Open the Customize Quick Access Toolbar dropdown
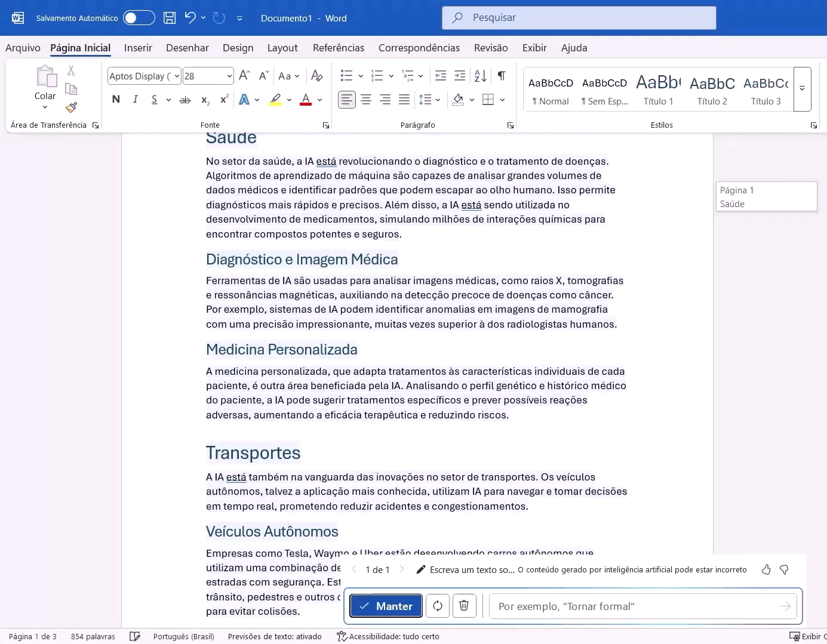 [x=239, y=18]
